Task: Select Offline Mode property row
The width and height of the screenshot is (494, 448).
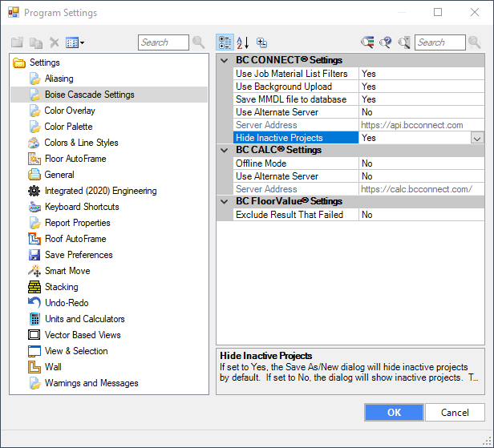Action: [295, 163]
